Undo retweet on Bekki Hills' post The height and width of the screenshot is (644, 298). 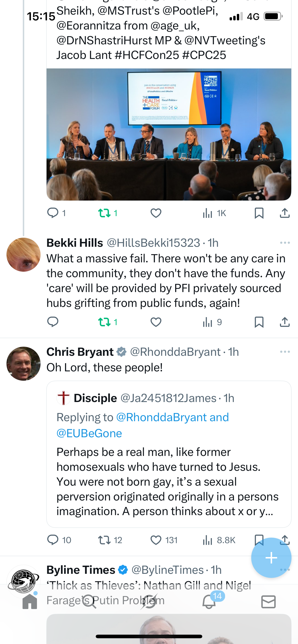[104, 322]
